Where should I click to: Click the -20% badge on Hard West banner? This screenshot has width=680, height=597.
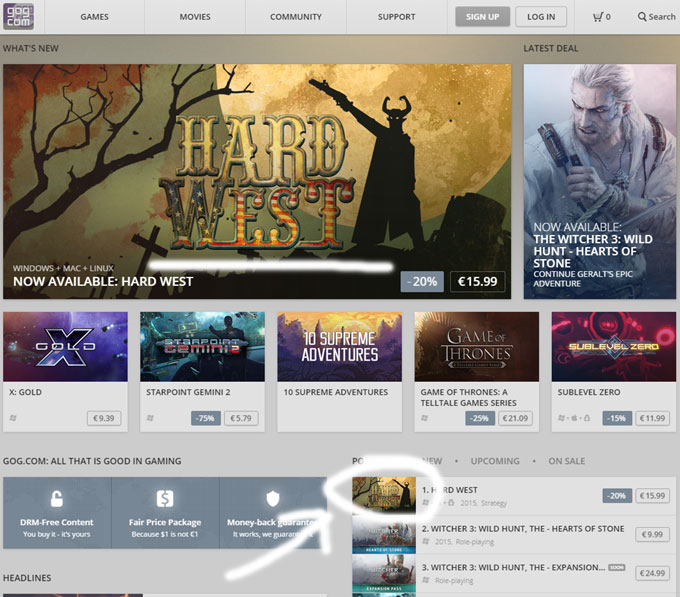coord(422,281)
